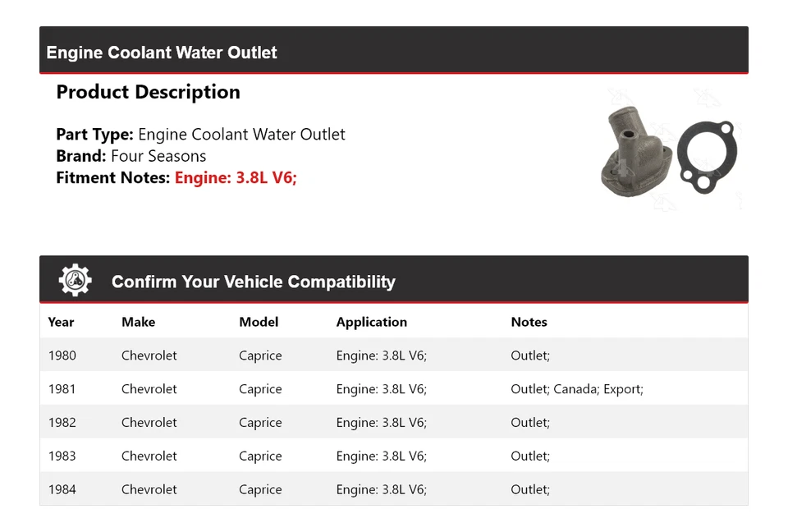Viewport: 788px width, 532px height.
Task: Click the red Engine: 3.8L V6 fitment note
Action: click(236, 177)
